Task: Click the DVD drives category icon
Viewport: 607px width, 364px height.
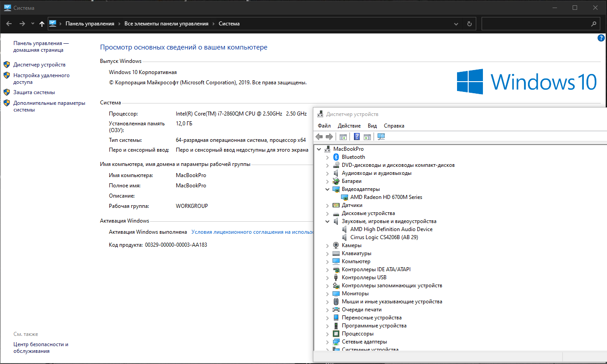Action: (336, 165)
